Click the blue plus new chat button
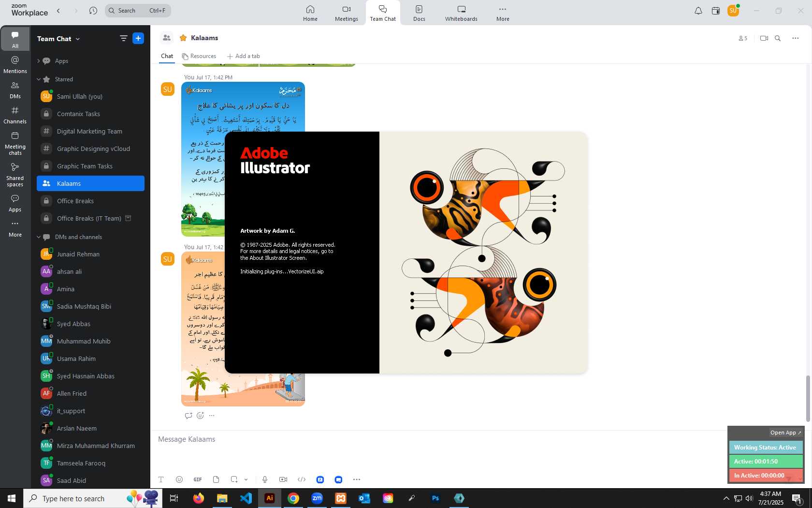The height and width of the screenshot is (508, 812). point(138,38)
